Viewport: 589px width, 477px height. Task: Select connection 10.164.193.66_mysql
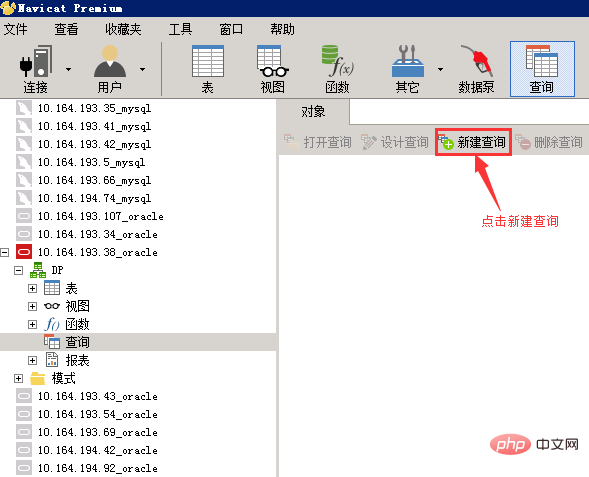(x=94, y=180)
